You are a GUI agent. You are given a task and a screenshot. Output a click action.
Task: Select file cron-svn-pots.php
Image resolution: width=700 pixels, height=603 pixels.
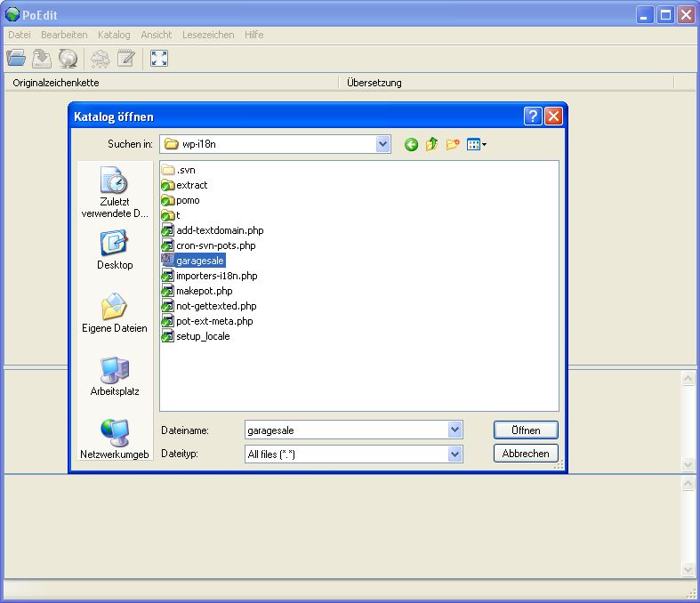208,246
